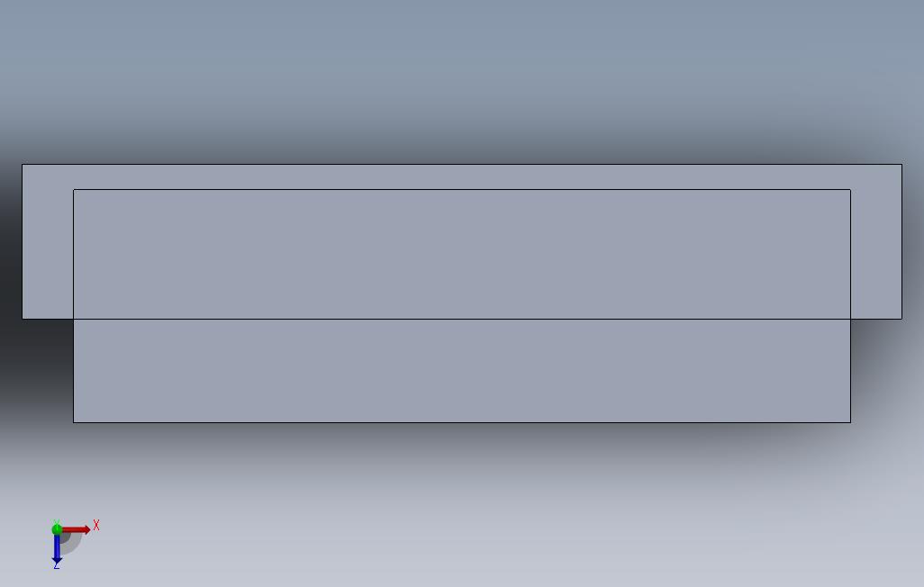Pick the narrow top strip face above inner rectangle

[462, 176]
